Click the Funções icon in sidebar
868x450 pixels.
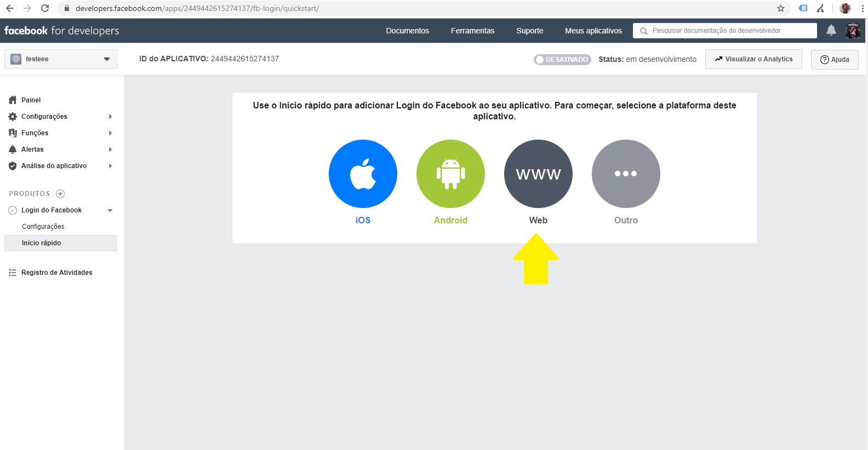(x=13, y=133)
